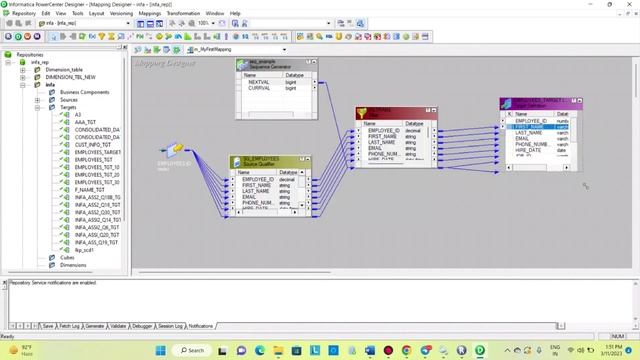Switch to Transformation Developer tool icon
640x360 pixels.
click(157, 50)
